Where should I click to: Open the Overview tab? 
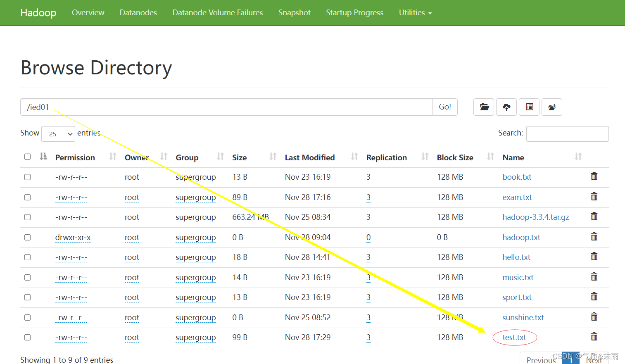(88, 13)
